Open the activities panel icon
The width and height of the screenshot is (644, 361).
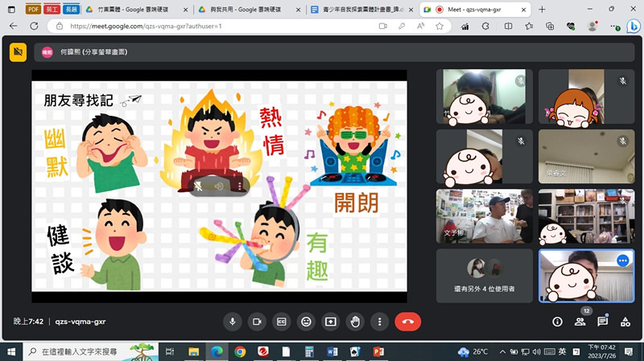coord(625,322)
